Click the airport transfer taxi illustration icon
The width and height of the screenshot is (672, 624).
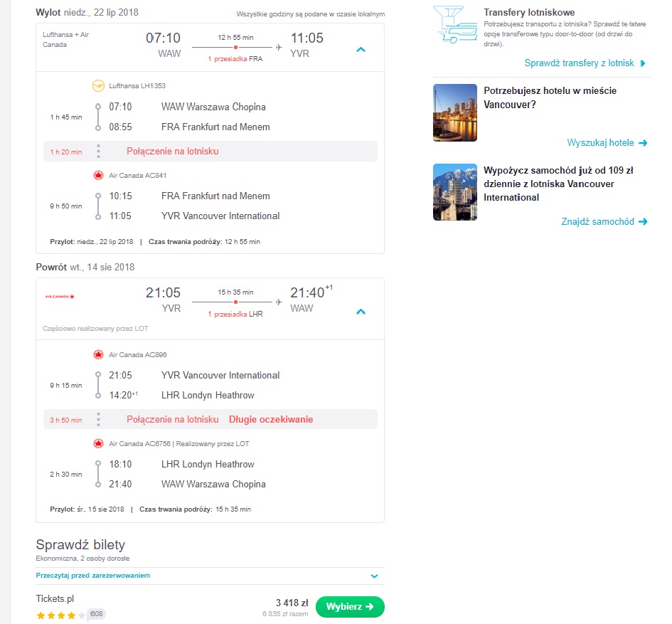(454, 24)
